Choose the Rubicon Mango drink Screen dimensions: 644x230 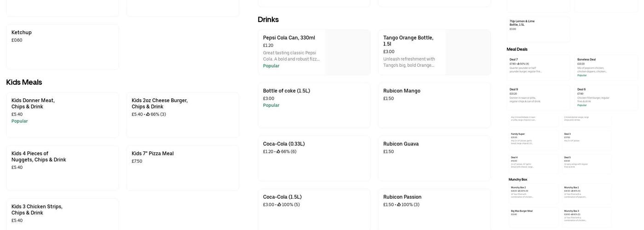pyautogui.click(x=434, y=105)
